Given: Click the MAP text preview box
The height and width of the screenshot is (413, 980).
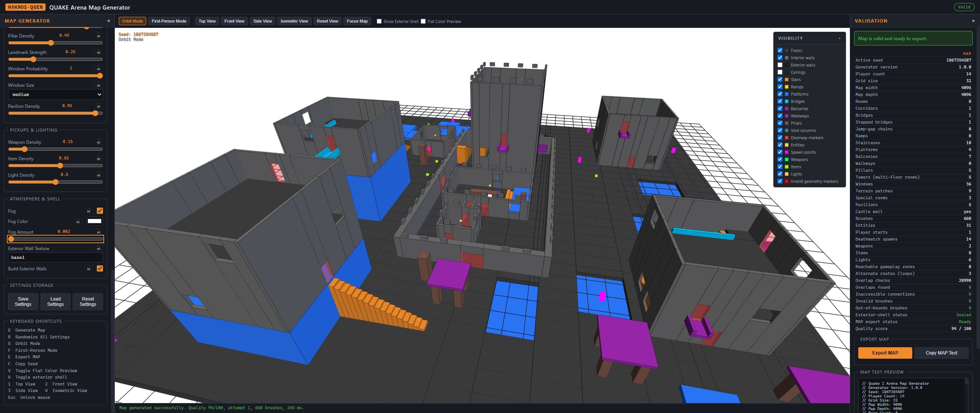Looking at the screenshot, I should (913, 395).
